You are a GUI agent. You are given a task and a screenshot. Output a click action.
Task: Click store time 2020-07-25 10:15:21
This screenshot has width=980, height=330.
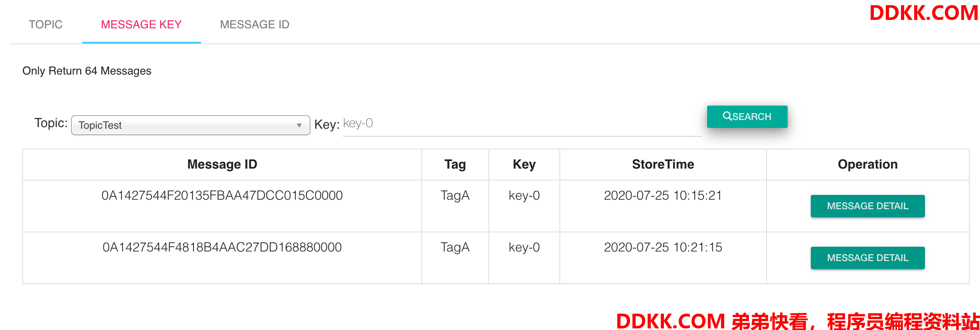[663, 196]
